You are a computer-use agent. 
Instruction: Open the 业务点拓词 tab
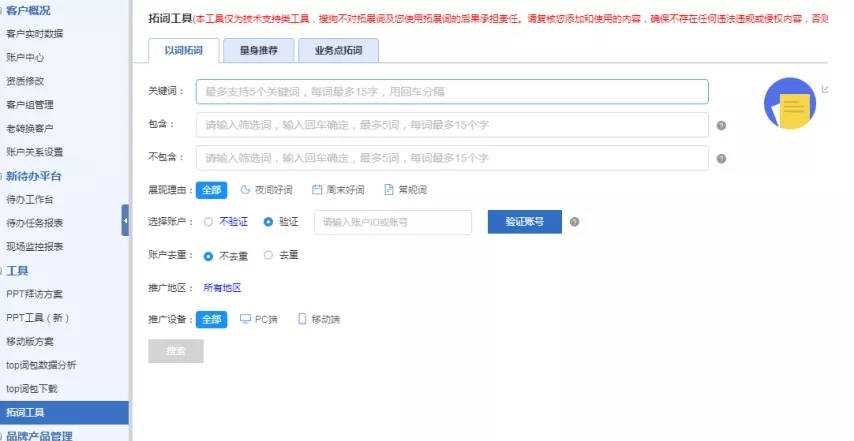coord(338,49)
